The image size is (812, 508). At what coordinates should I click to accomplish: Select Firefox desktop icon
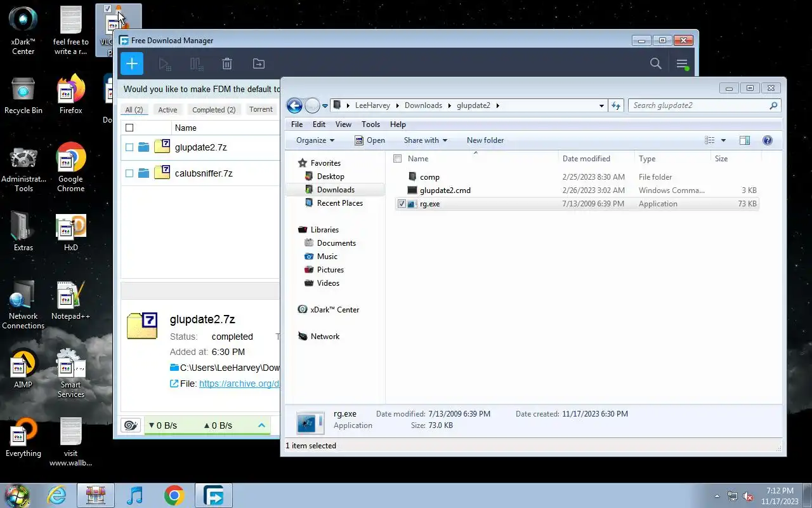pyautogui.click(x=71, y=95)
